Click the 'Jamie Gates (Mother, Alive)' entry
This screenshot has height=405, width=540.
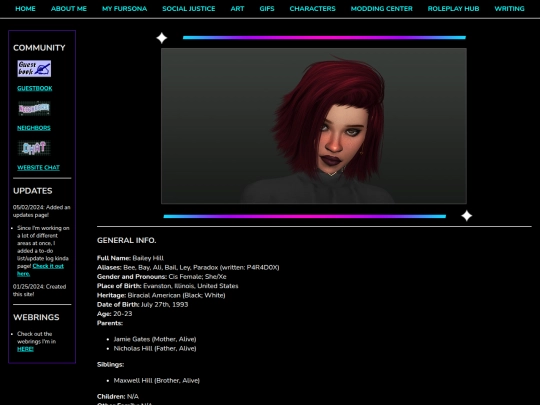click(155, 339)
